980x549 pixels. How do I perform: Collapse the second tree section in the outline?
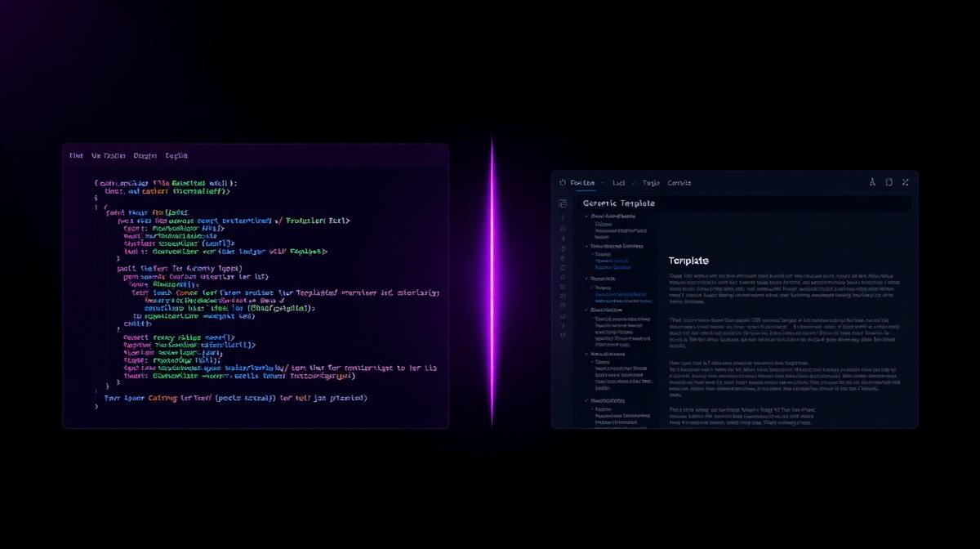click(587, 246)
